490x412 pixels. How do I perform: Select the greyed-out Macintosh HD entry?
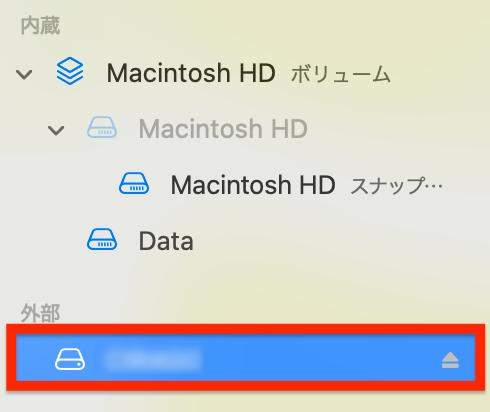[223, 129]
